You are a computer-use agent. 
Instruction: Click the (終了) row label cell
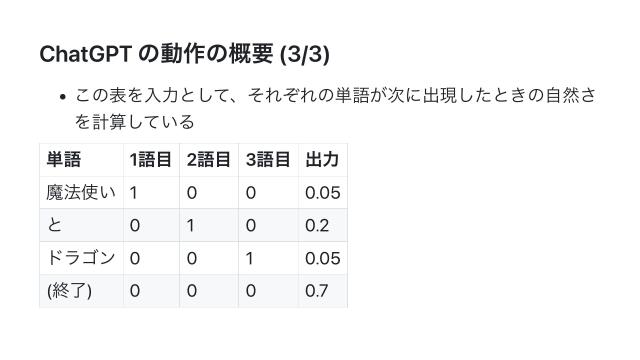(81, 291)
